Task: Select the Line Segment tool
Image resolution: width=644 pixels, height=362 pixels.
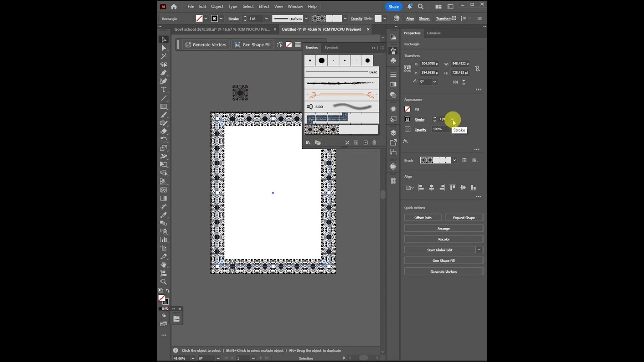Action: [x=164, y=98]
